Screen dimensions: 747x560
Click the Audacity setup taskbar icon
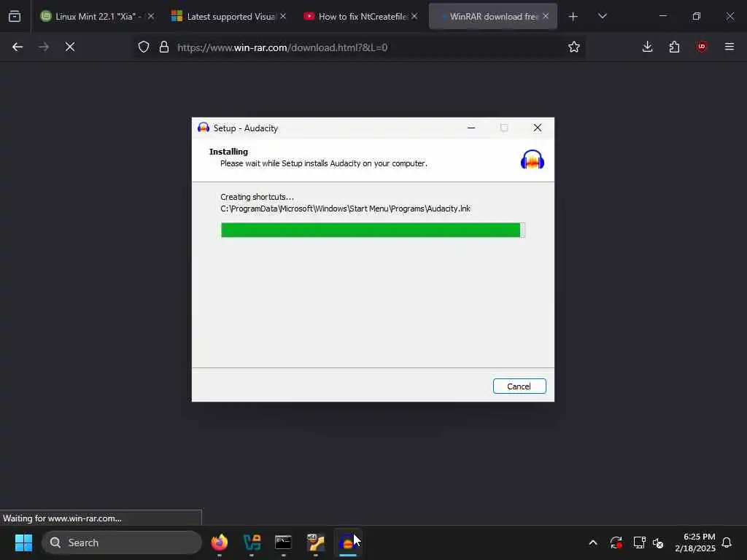[348, 542]
